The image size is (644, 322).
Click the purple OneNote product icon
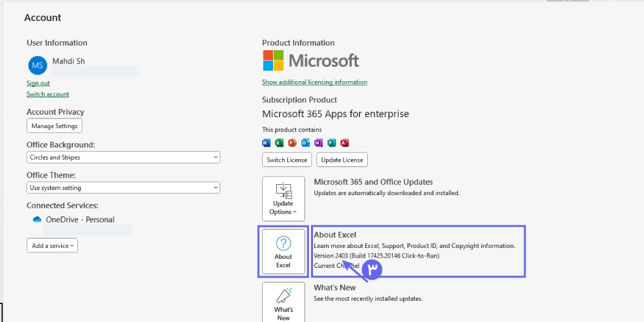click(x=318, y=142)
